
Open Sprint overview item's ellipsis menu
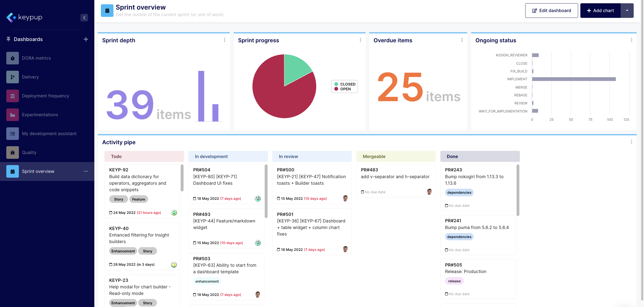coord(86,171)
